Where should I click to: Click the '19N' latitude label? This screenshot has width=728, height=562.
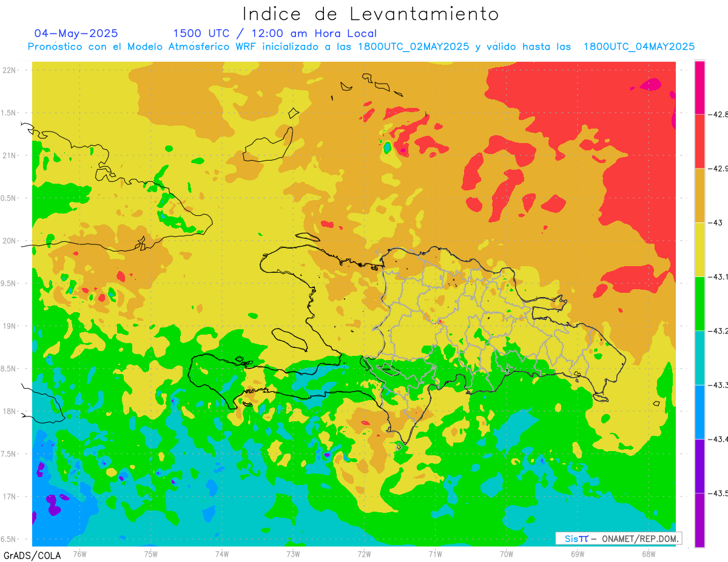(x=9, y=326)
